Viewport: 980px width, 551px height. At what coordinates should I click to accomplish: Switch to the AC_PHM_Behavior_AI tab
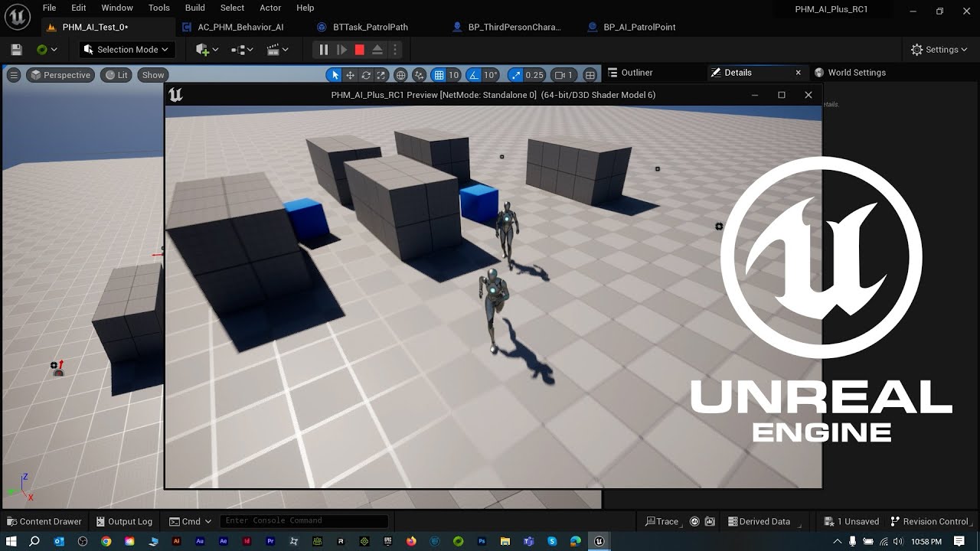coord(240,28)
